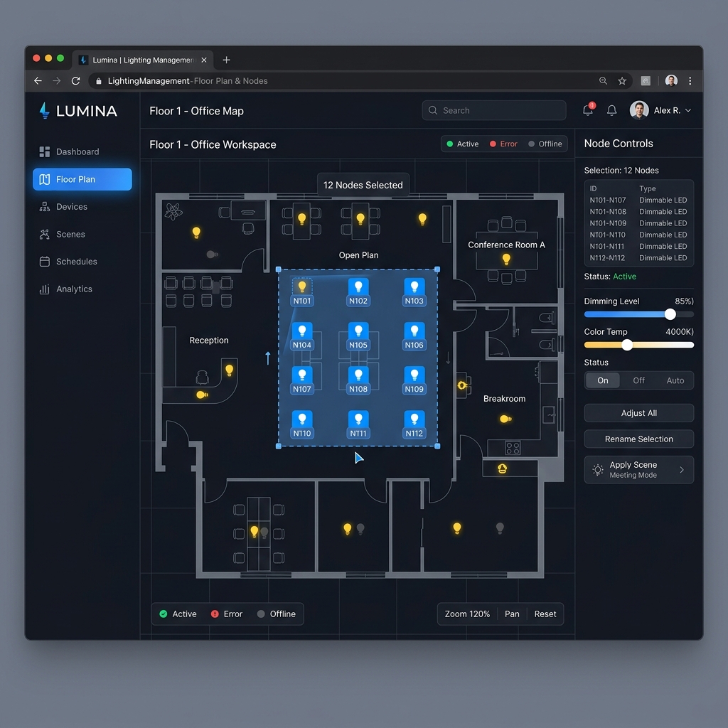Click the browser profile avatar
The width and height of the screenshot is (728, 728).
(x=671, y=81)
